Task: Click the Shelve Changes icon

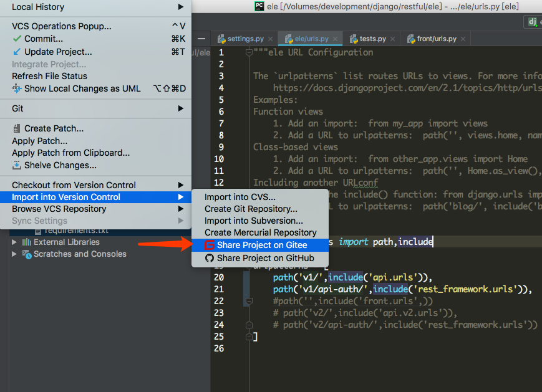Action: click(17, 165)
